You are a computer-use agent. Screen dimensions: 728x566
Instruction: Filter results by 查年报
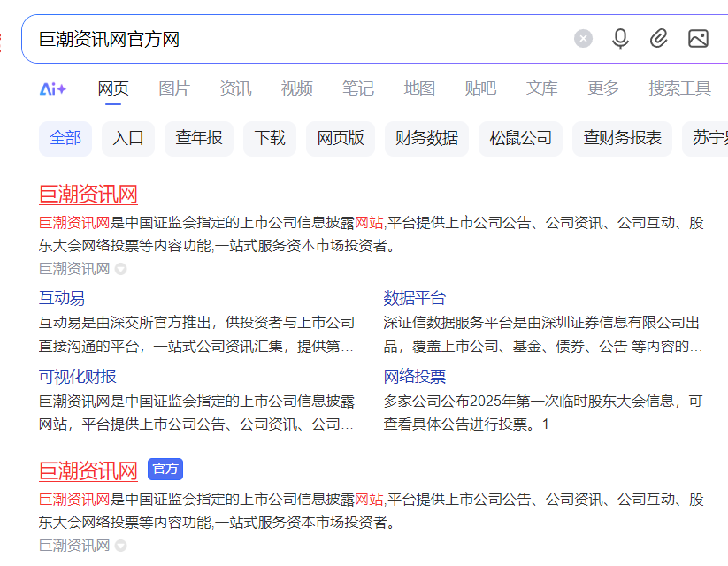(199, 138)
